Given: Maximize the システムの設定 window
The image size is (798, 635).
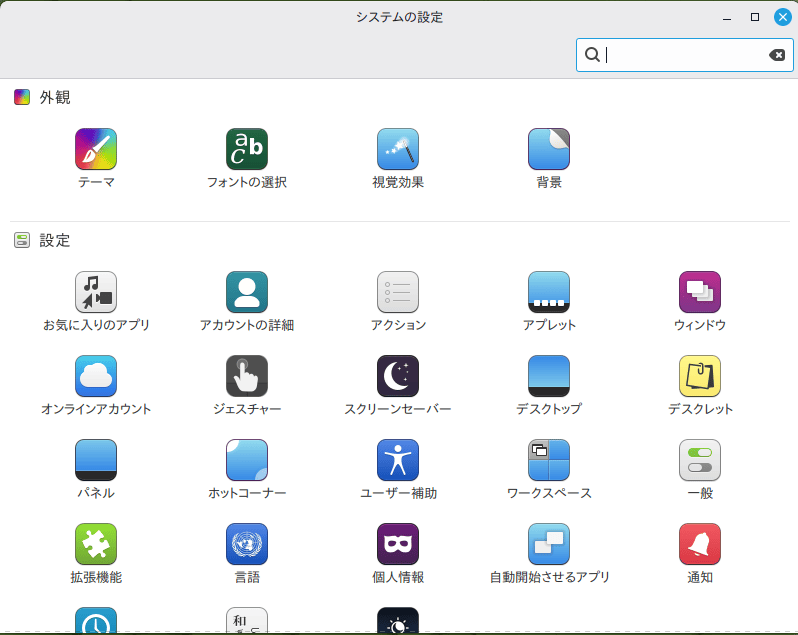Looking at the screenshot, I should (x=755, y=17).
